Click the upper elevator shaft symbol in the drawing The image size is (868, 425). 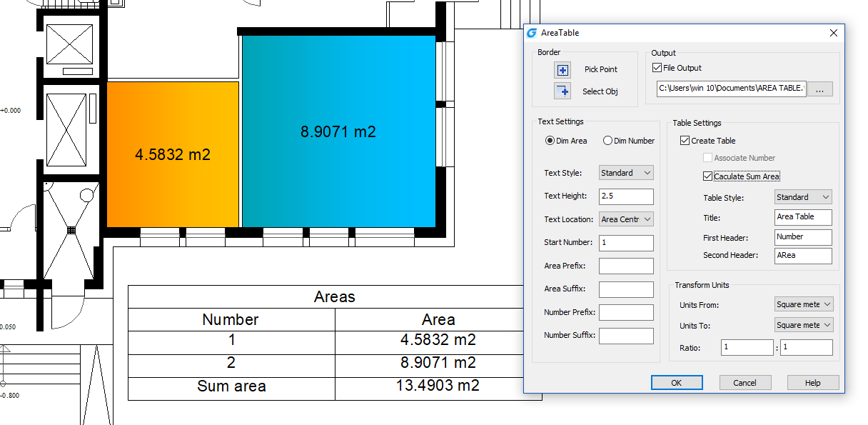coord(70,44)
